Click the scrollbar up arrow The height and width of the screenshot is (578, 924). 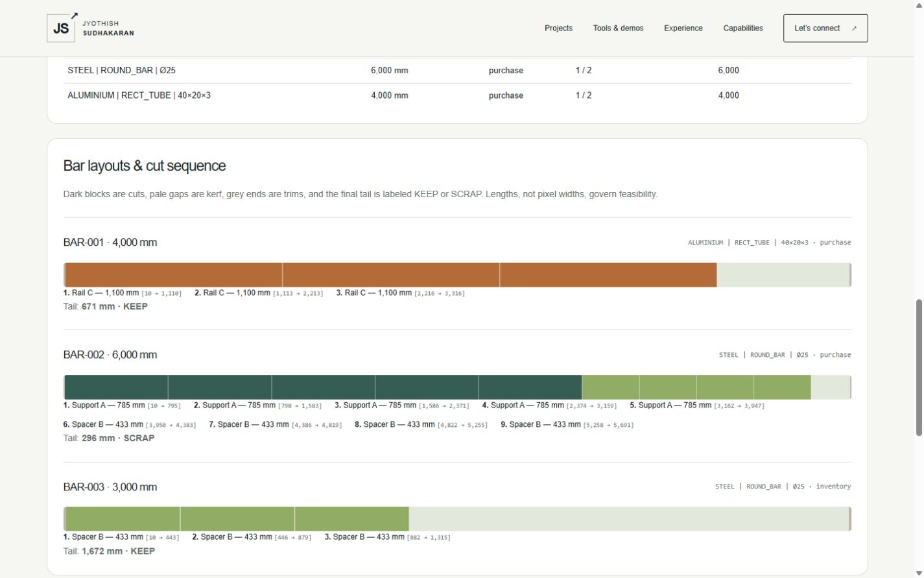[x=918, y=5]
